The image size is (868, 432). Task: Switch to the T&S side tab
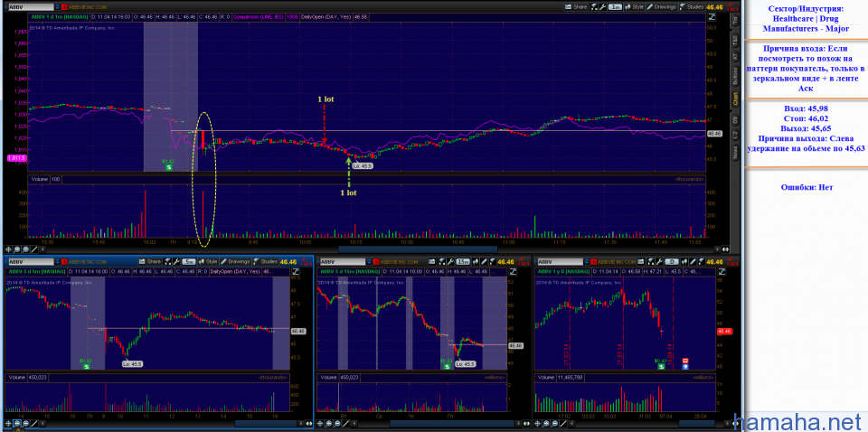pyautogui.click(x=734, y=40)
